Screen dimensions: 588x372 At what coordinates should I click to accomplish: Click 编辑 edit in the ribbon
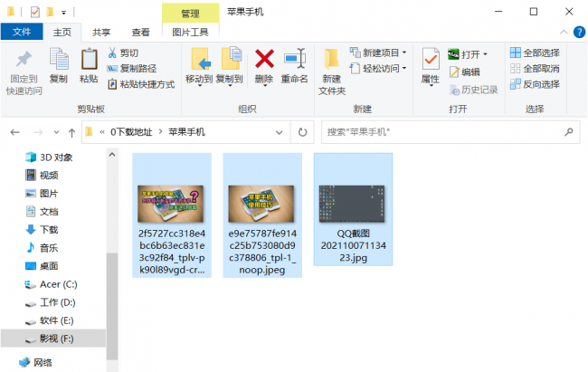[465, 72]
